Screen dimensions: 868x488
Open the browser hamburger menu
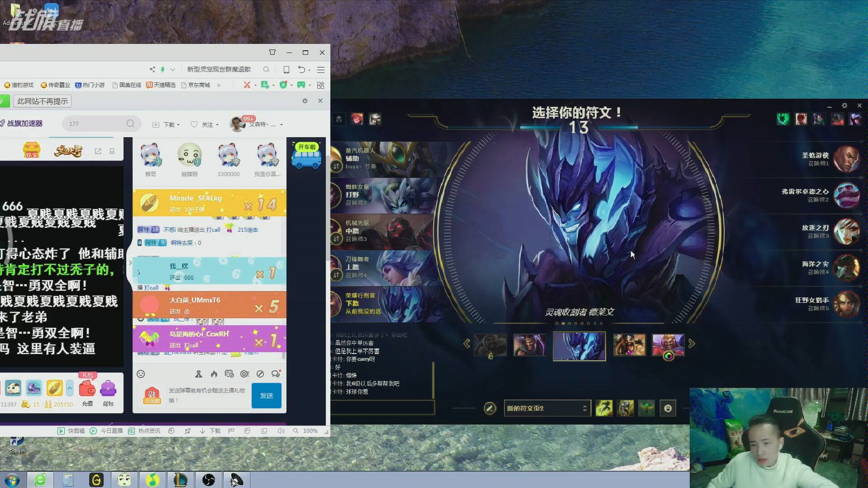coord(321,70)
